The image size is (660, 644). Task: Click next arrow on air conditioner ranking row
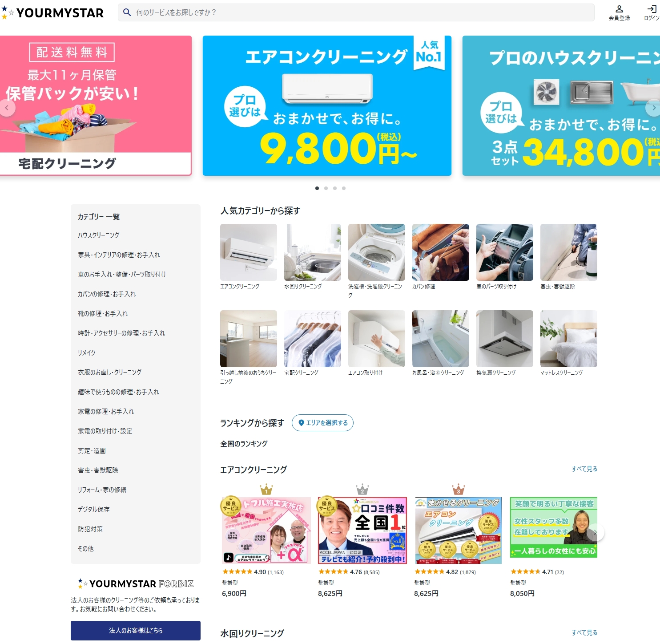tap(596, 532)
